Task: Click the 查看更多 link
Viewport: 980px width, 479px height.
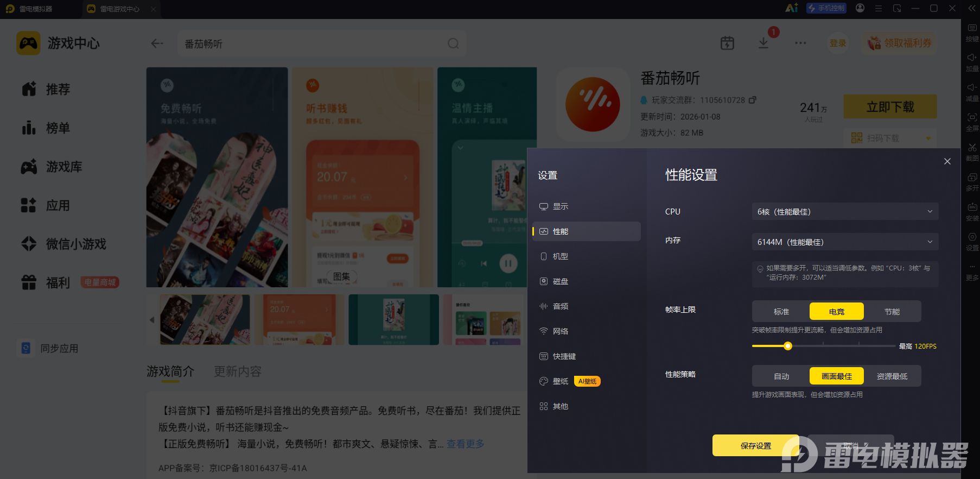Action: click(x=465, y=444)
